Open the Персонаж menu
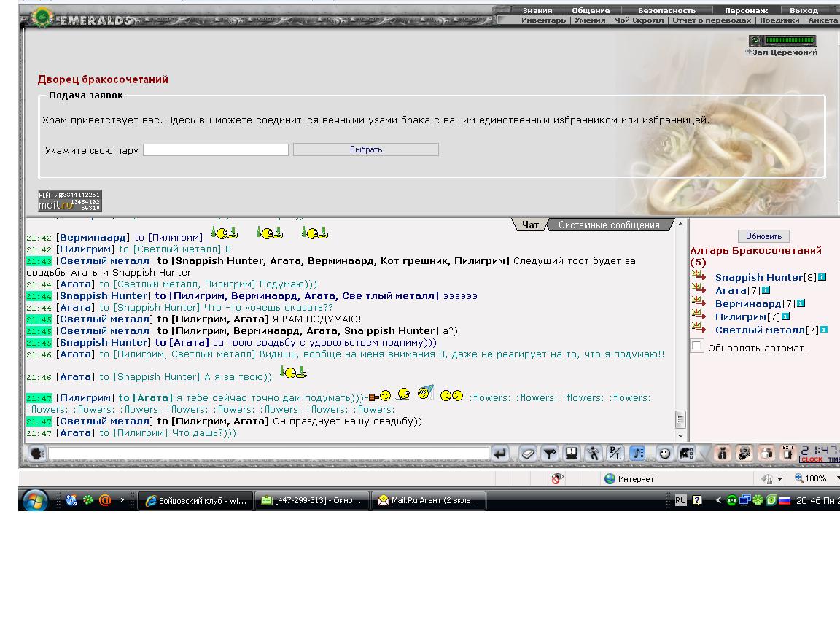The width and height of the screenshot is (840, 630). pyautogui.click(x=746, y=10)
